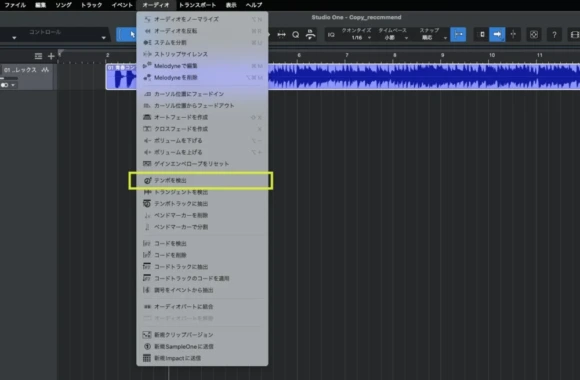The image size is (580, 380).
Task: Choose オーディオを反転 menu entry
Action: coord(202,31)
